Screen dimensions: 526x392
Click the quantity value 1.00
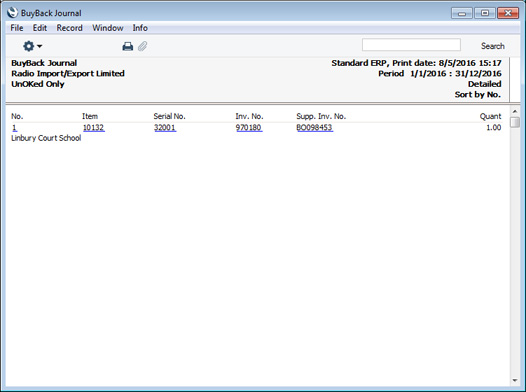(493, 128)
